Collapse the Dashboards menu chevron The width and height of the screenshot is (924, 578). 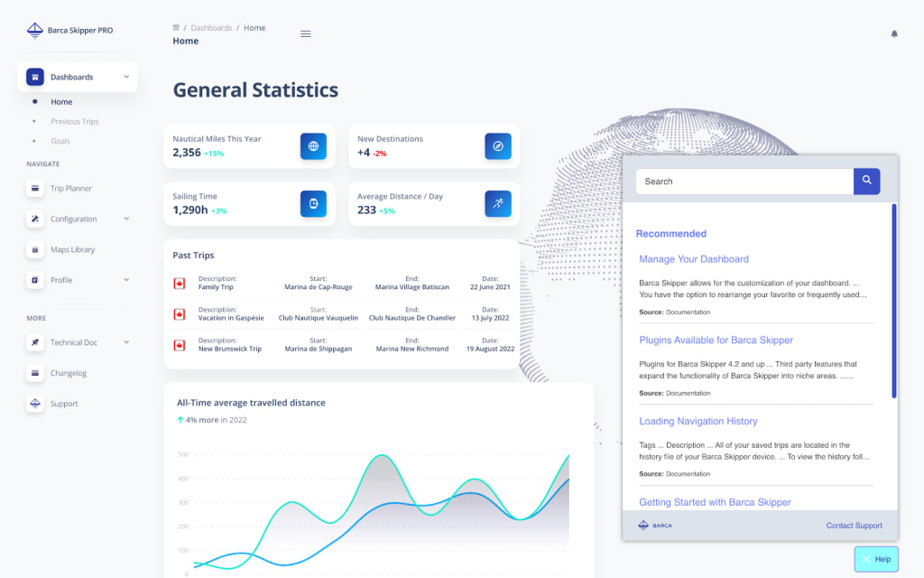coord(126,77)
